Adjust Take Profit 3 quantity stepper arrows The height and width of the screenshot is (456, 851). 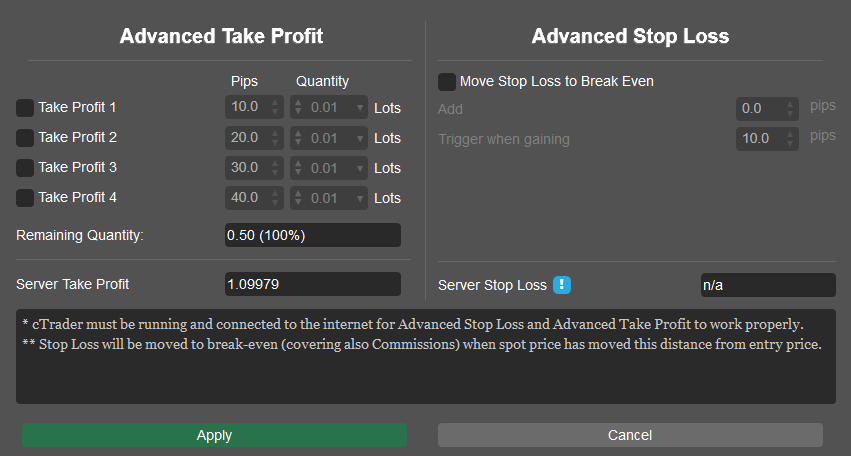pos(298,168)
